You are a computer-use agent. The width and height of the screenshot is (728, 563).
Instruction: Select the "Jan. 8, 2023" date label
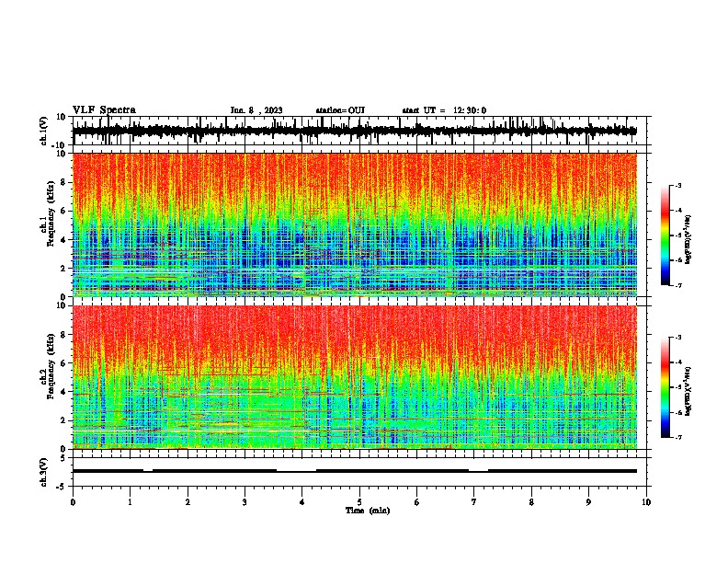click(256, 110)
